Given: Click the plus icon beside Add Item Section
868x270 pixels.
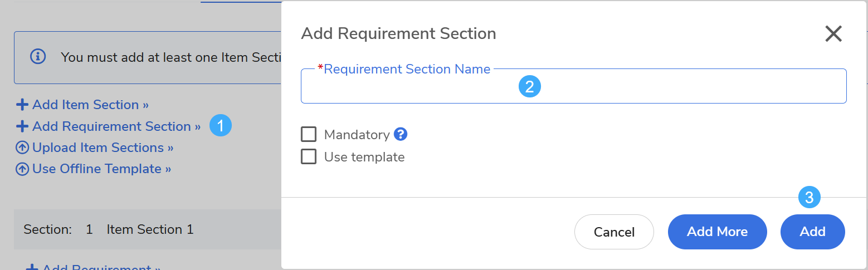Looking at the screenshot, I should [x=22, y=105].
